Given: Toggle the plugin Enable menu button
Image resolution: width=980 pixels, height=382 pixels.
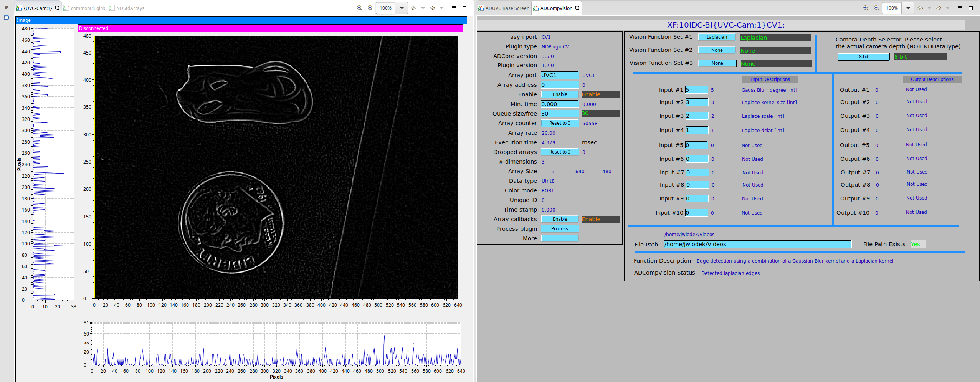Looking at the screenshot, I should pyautogui.click(x=560, y=94).
